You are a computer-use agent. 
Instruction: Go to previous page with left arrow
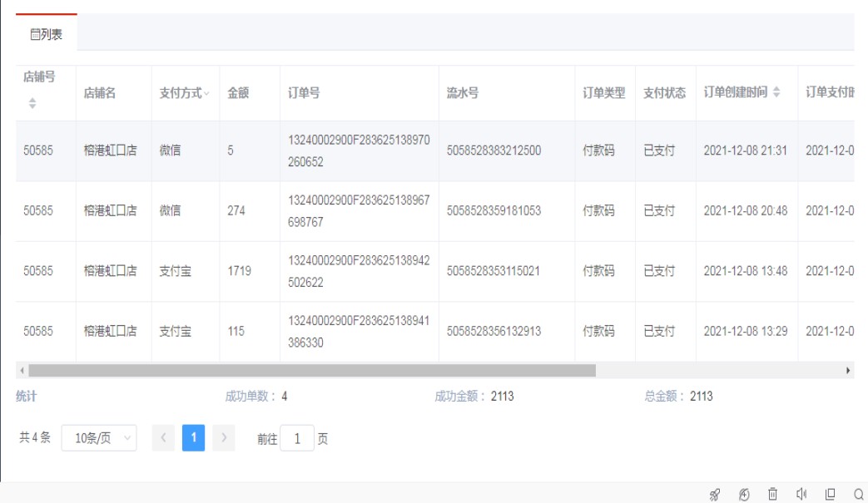point(163,438)
